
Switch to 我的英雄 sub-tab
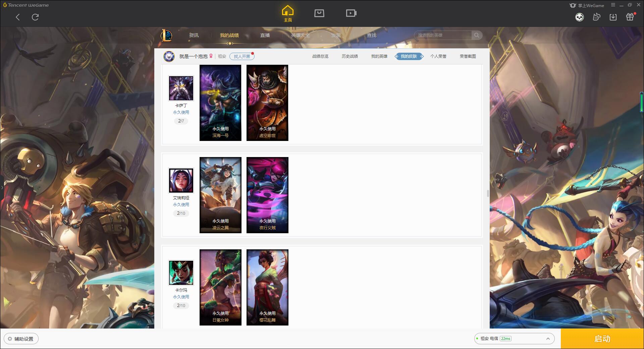click(379, 56)
